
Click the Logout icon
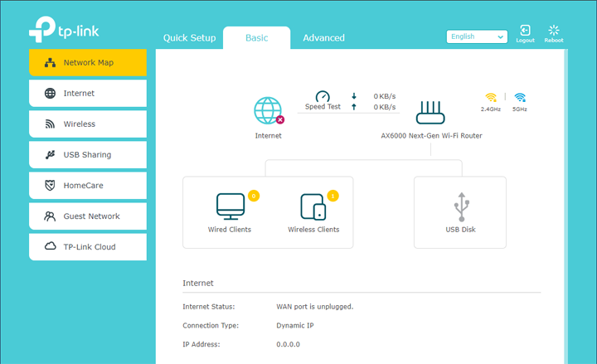click(525, 32)
